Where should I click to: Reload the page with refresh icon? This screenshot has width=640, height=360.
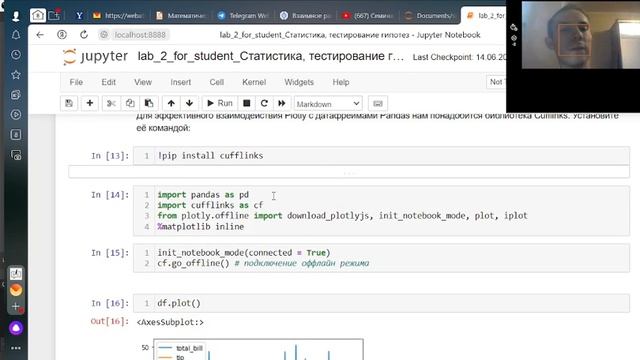tap(84, 35)
